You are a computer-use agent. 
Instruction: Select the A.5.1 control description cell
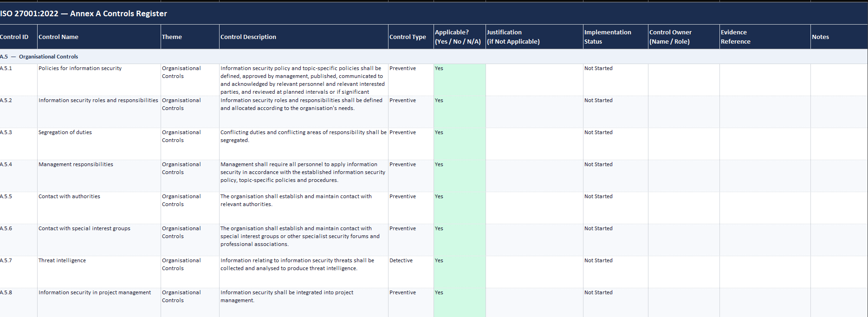click(304, 80)
